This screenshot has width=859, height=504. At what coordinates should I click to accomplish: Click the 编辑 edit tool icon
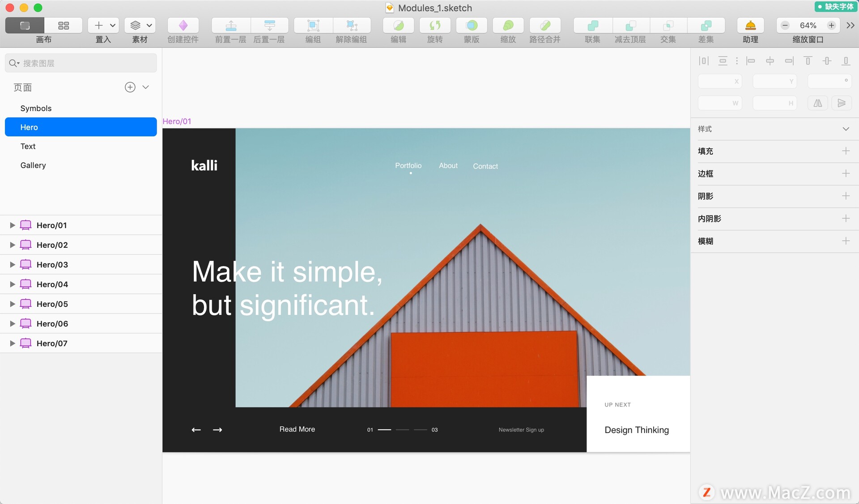click(x=398, y=25)
